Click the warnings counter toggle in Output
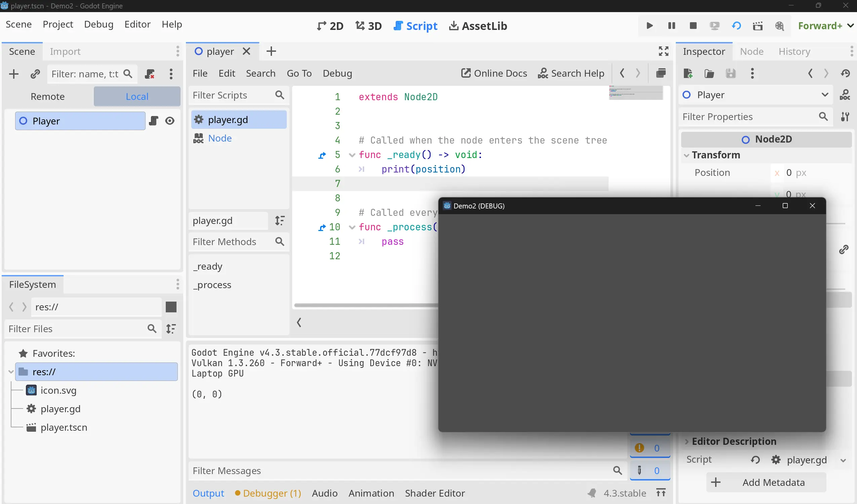 click(650, 448)
